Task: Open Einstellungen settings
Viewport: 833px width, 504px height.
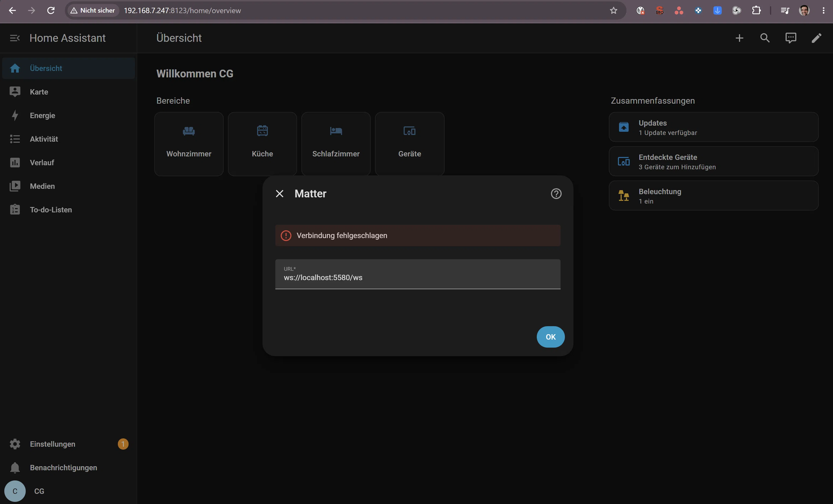Action: pos(69,444)
